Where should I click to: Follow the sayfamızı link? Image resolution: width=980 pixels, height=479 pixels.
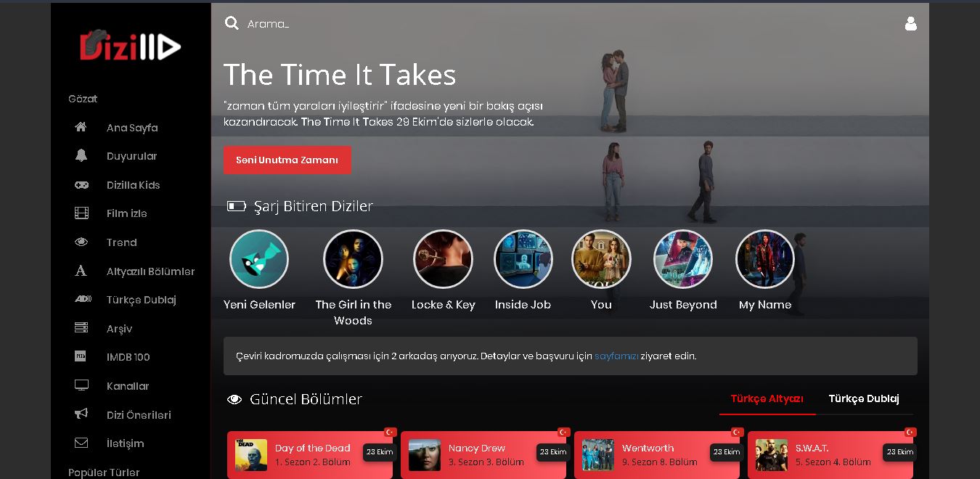[x=616, y=356]
